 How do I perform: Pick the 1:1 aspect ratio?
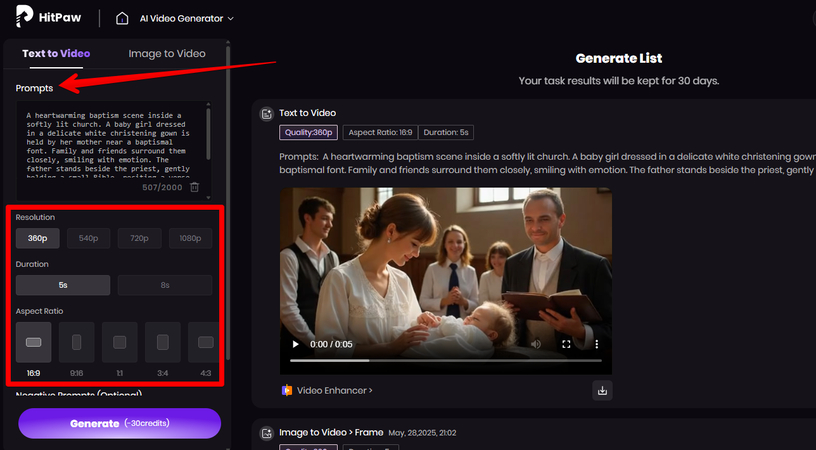[x=120, y=342]
